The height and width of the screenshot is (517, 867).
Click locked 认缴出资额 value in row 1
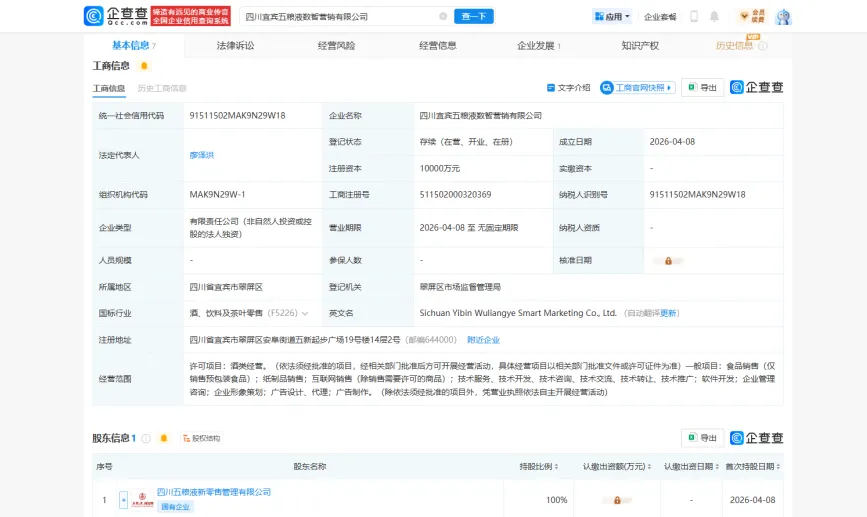tap(617, 500)
